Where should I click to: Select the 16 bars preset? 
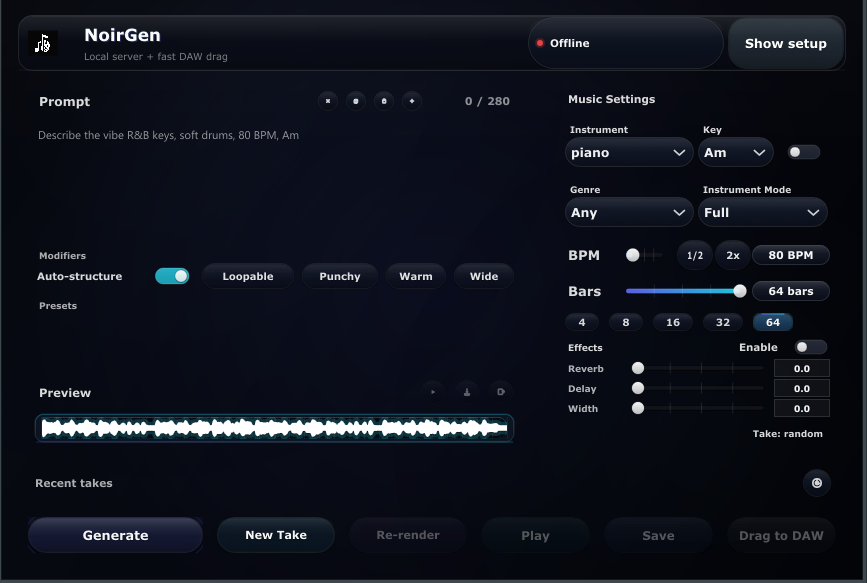[x=672, y=322]
